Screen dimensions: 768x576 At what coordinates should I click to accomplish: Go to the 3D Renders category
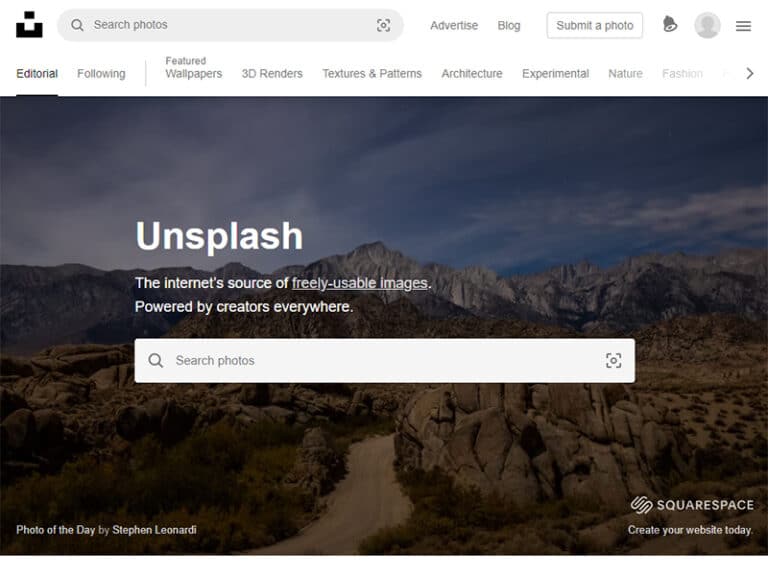272,73
